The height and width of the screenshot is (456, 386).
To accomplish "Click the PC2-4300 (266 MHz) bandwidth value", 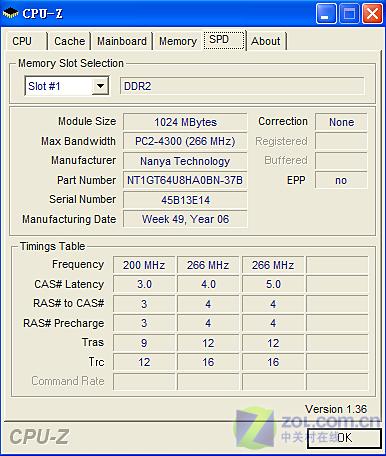I will coord(185,141).
